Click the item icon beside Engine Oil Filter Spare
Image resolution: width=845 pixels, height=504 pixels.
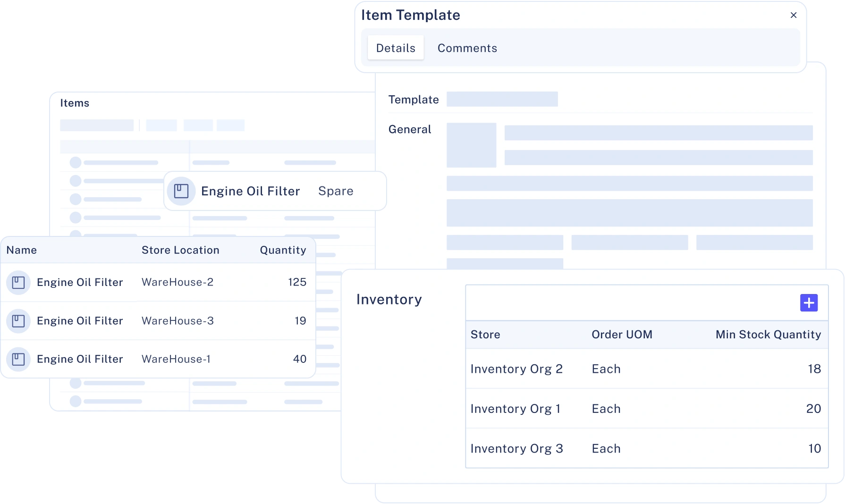[x=181, y=191]
